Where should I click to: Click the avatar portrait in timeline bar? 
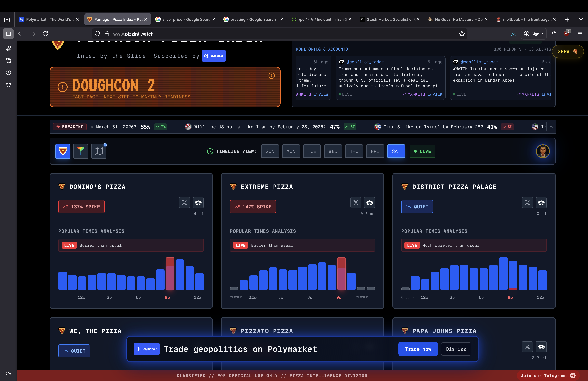(543, 151)
